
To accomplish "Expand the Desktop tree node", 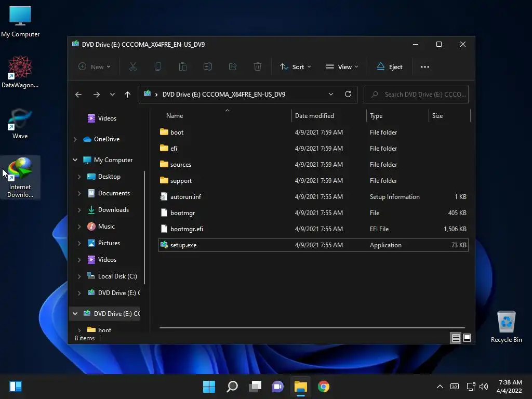I will coord(79,177).
